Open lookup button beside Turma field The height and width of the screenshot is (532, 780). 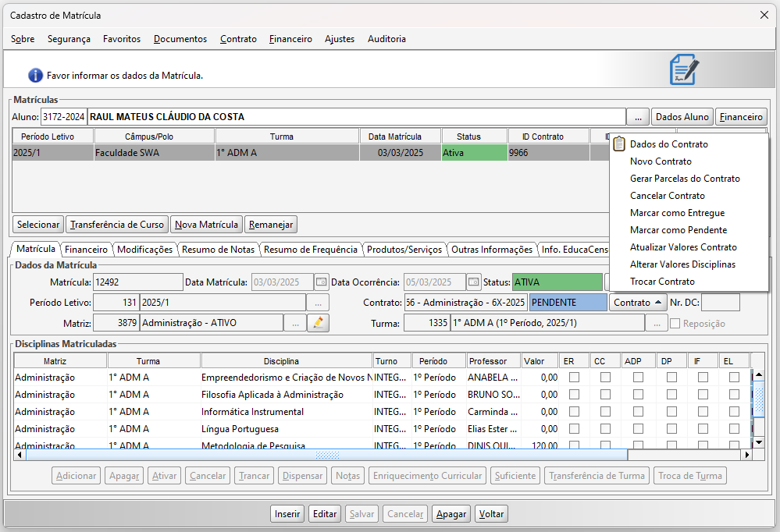tap(657, 323)
